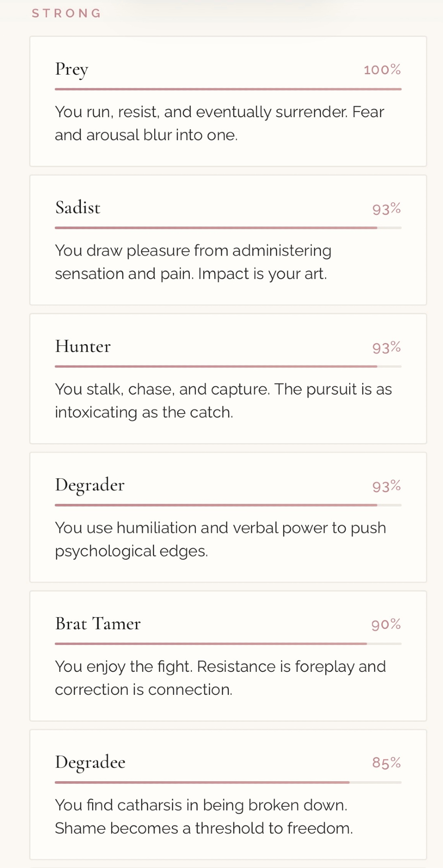Click the 100% score for Prey
The image size is (443, 868).
382,69
